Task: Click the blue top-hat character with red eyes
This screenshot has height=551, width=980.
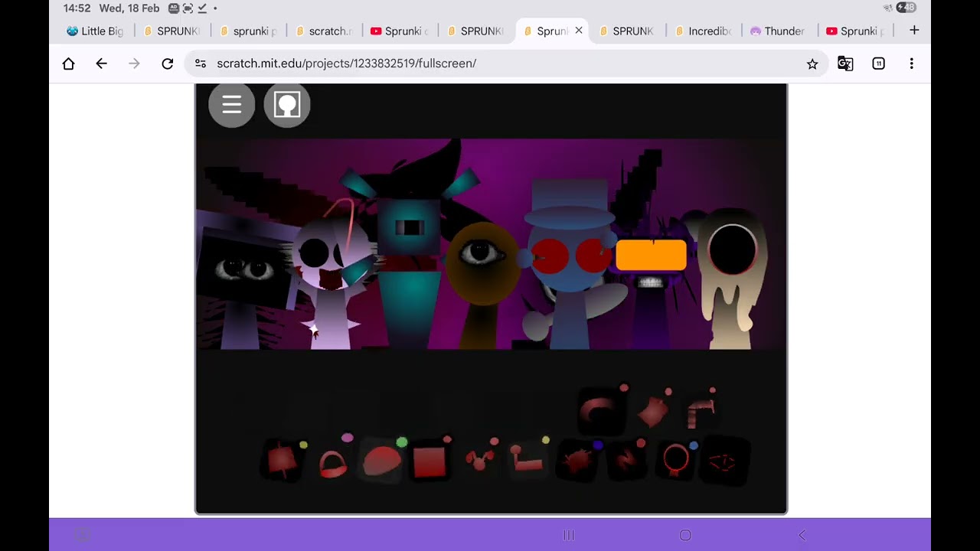Action: pyautogui.click(x=570, y=264)
